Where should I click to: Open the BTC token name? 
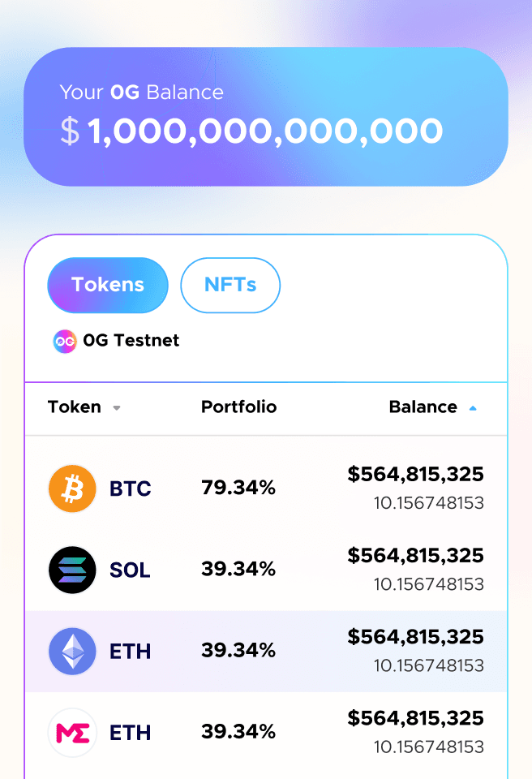(x=131, y=489)
